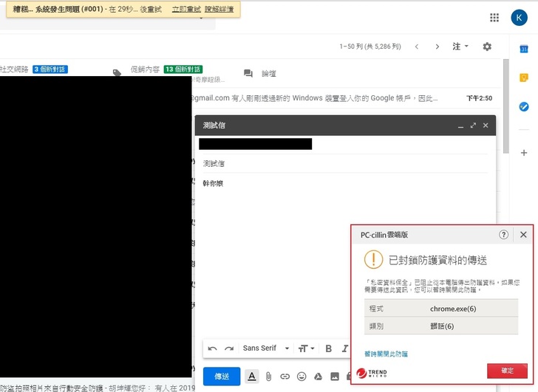Open the Sans Serif font dropdown
538x392 pixels.
(x=262, y=348)
